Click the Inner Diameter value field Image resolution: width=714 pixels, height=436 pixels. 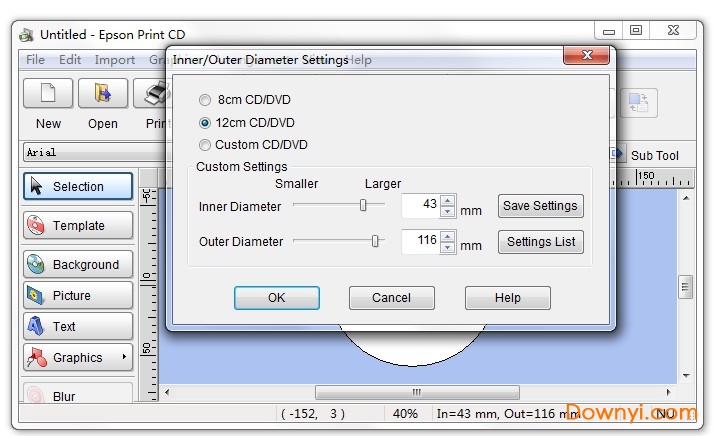click(421, 205)
